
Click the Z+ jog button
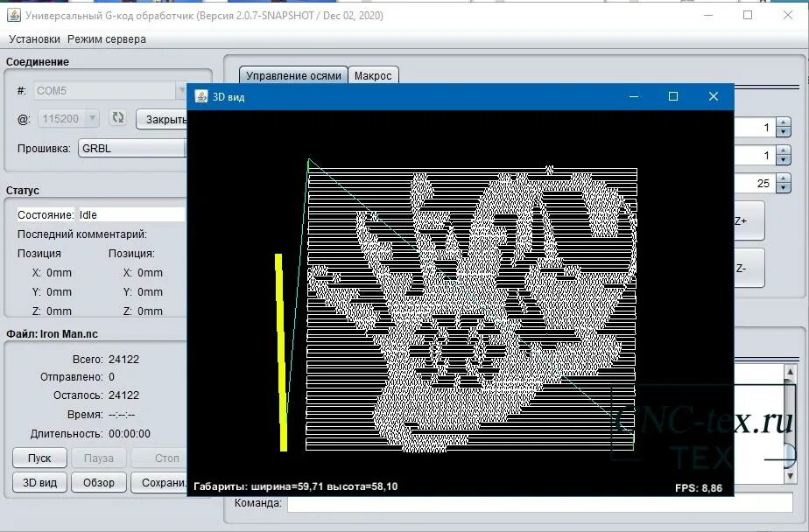748,220
